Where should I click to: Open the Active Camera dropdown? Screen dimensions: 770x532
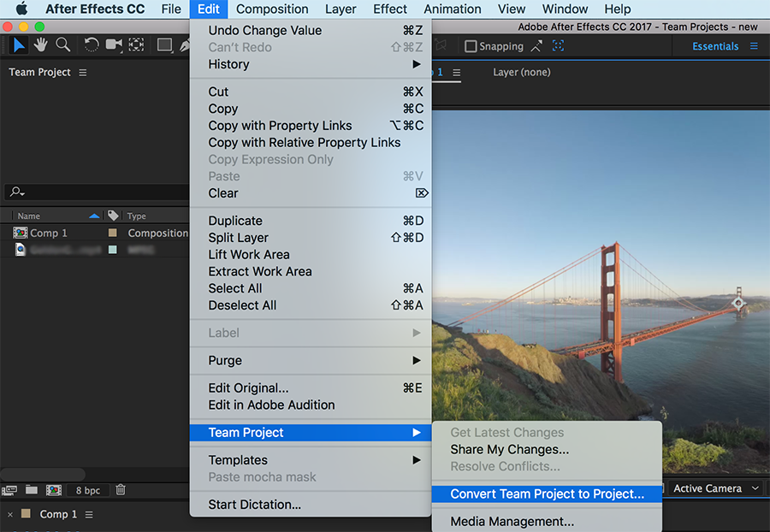(x=716, y=488)
